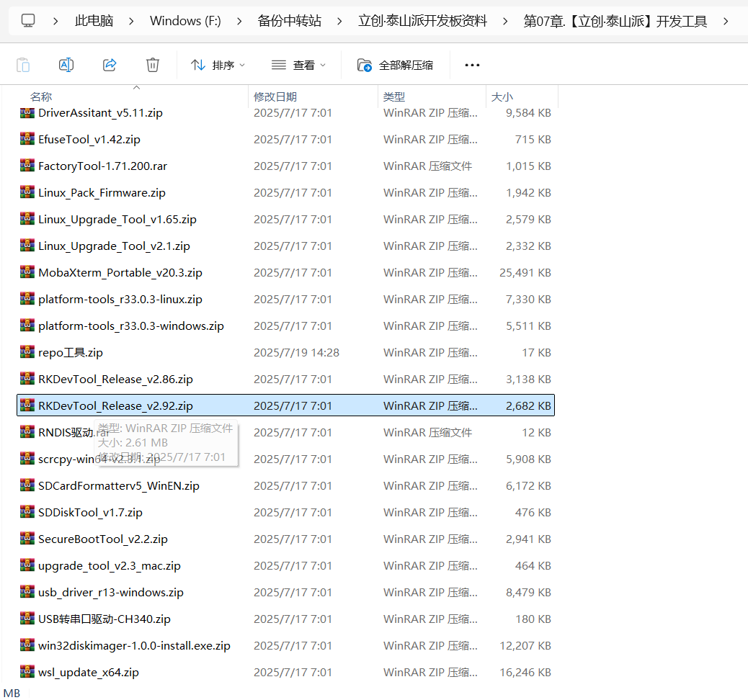This screenshot has width=748, height=700.
Task: Click the 180 KB size cell
Action: pyautogui.click(x=533, y=619)
